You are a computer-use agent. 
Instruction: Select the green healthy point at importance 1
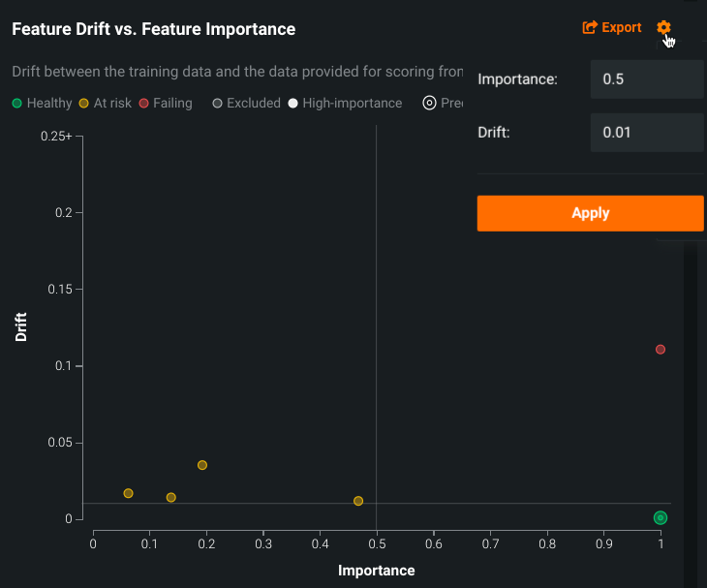(661, 517)
